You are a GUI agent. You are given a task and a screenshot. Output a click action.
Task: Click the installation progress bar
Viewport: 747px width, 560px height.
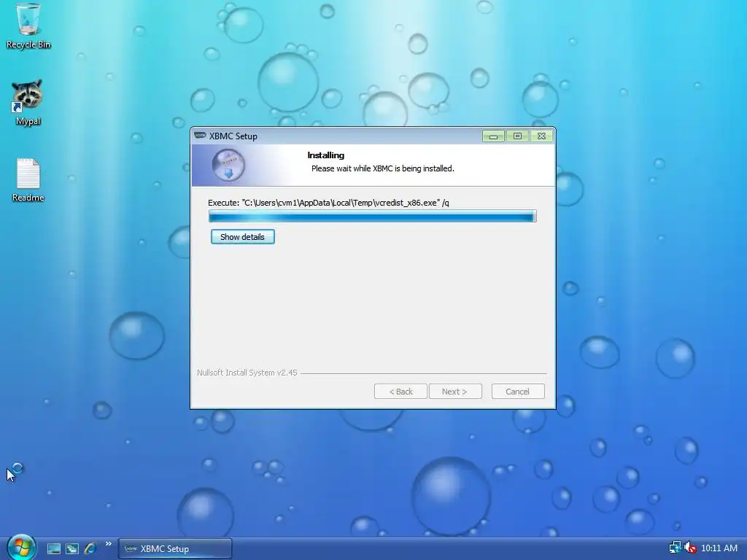pyautogui.click(x=373, y=217)
